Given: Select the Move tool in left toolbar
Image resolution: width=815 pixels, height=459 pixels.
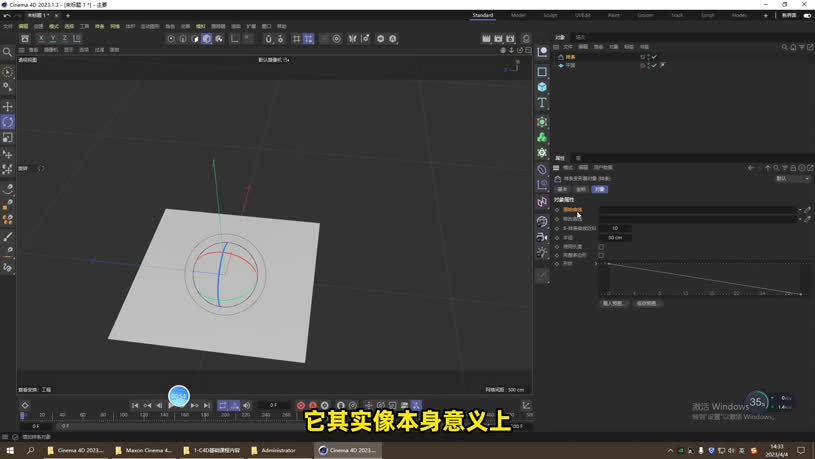Looking at the screenshot, I should click(x=7, y=107).
